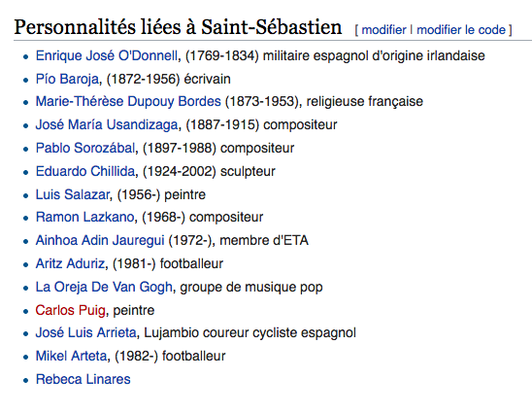Open the José Luis Arrieta link
This screenshot has width=532, height=413.
pyautogui.click(x=85, y=333)
